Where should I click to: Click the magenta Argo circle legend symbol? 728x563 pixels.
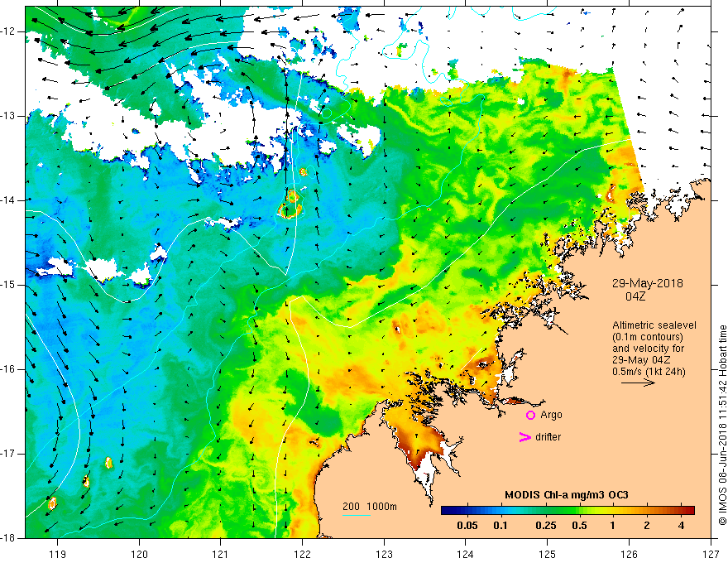click(530, 415)
